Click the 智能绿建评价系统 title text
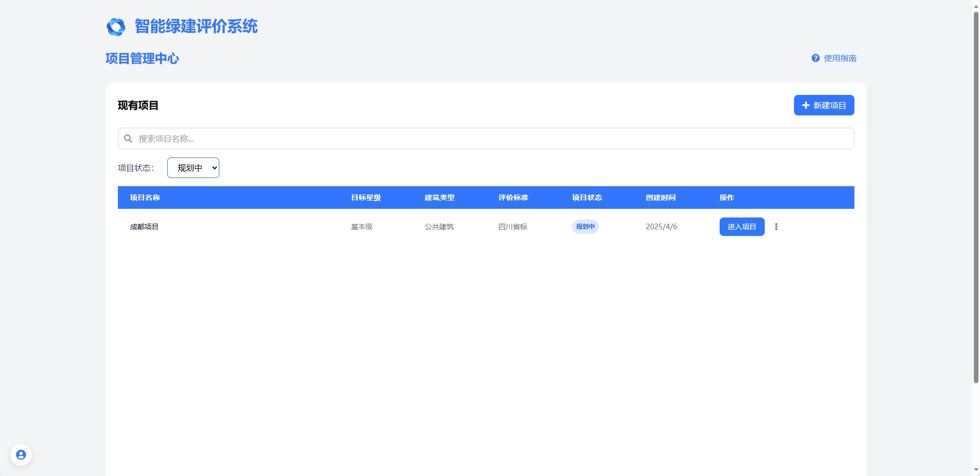This screenshot has height=476, width=980. click(196, 26)
